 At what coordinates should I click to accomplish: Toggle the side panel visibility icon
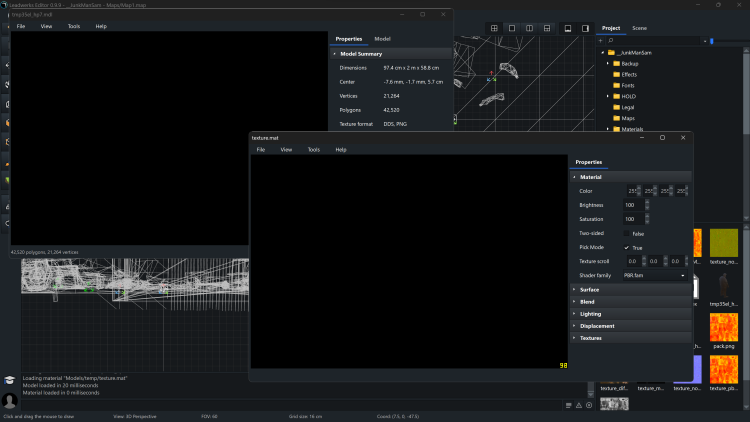584,28
